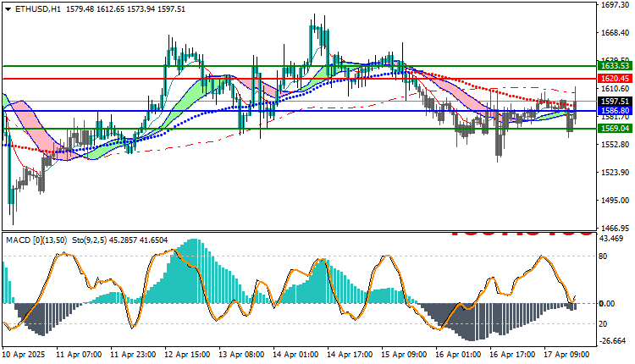Click the 12 Apr 15:00 time axis label

(187, 355)
